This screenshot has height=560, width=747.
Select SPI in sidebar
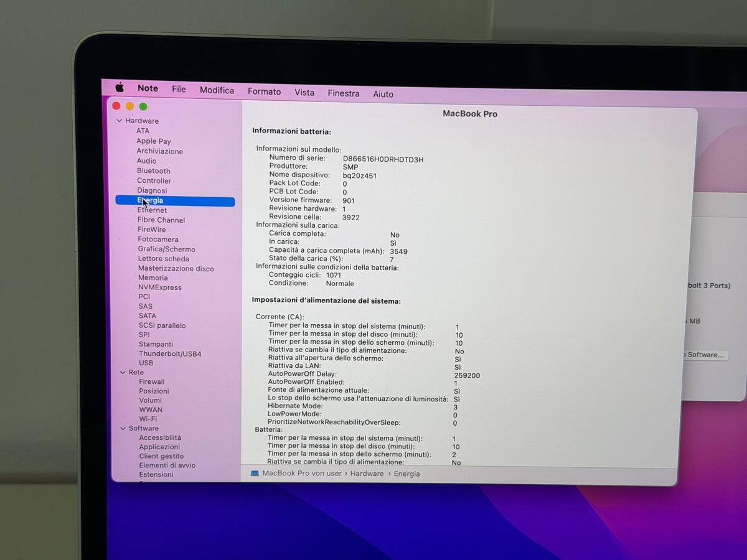pyautogui.click(x=144, y=335)
